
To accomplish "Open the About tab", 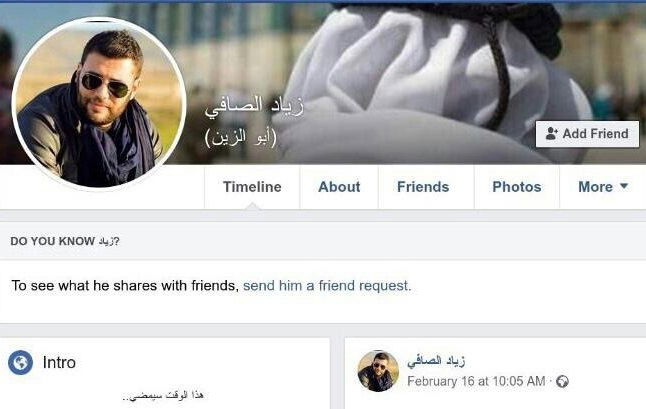I will [339, 187].
